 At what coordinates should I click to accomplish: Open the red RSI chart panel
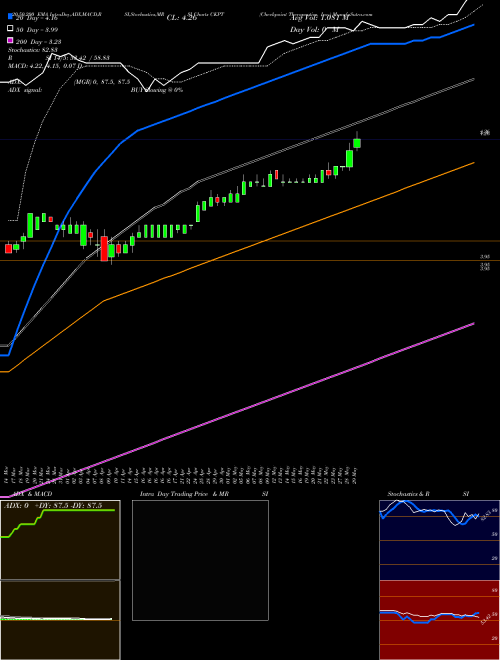(439, 620)
